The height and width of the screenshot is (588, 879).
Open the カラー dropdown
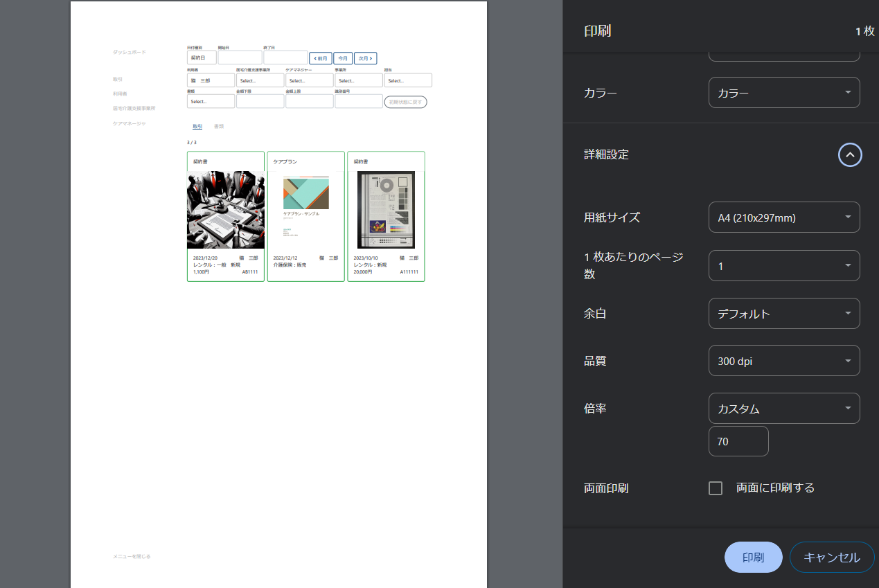[x=783, y=92]
